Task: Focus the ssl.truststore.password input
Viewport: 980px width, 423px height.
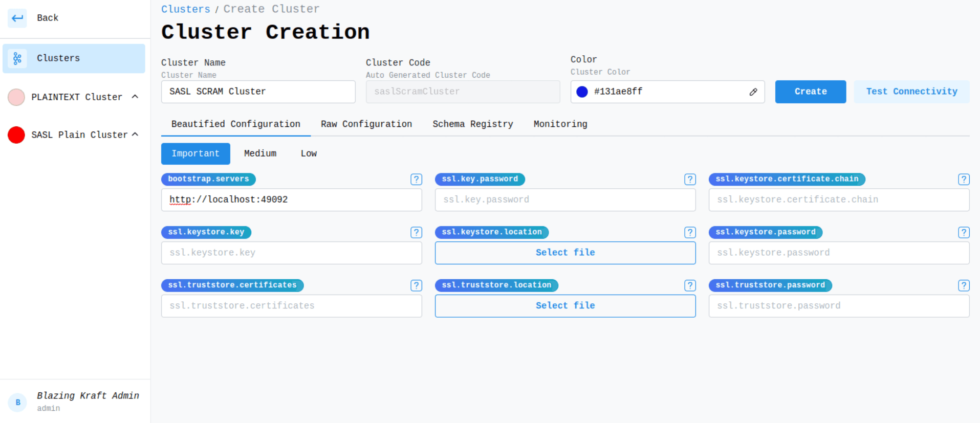Action: 839,306
